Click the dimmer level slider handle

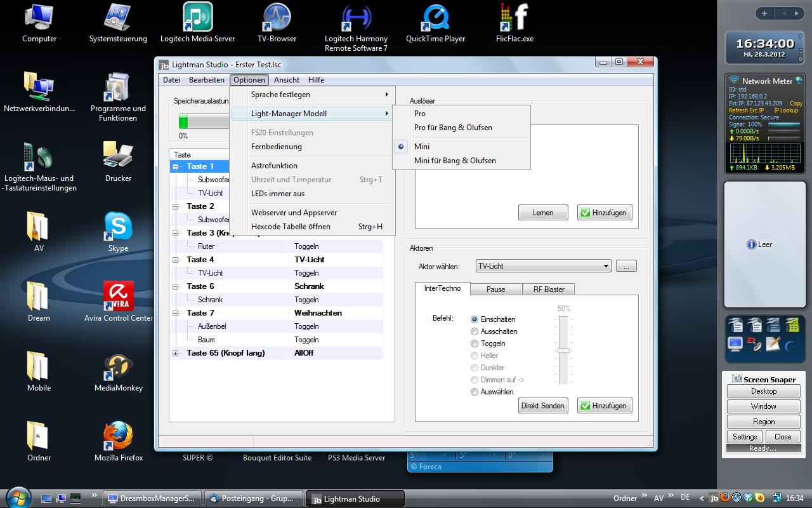click(x=563, y=351)
